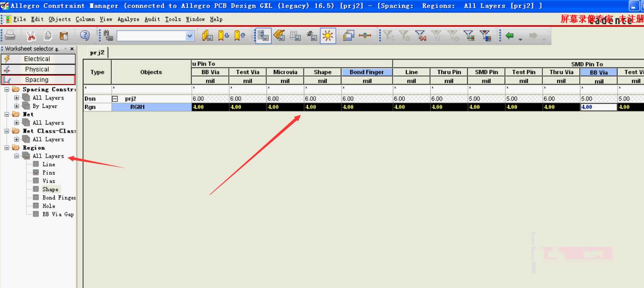The height and width of the screenshot is (288, 644).
Task: Click the first blue funnel with rows icon
Action: click(469, 36)
